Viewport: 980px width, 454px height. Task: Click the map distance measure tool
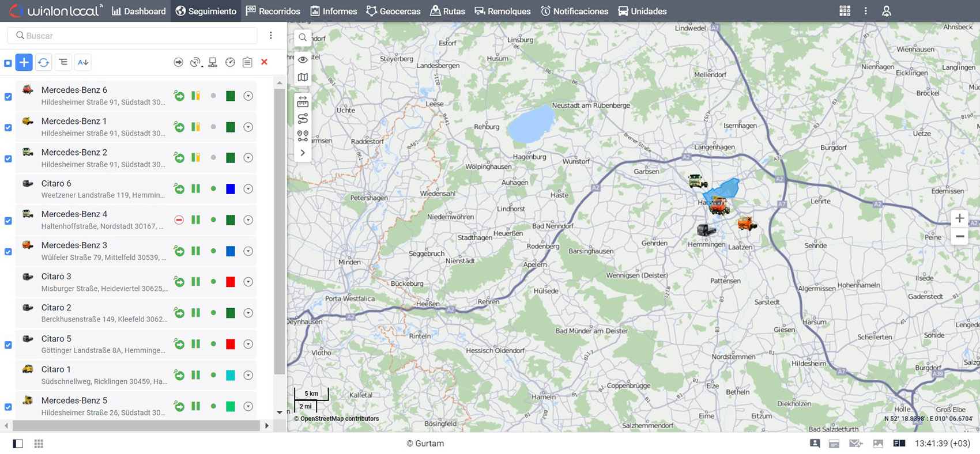tap(303, 102)
